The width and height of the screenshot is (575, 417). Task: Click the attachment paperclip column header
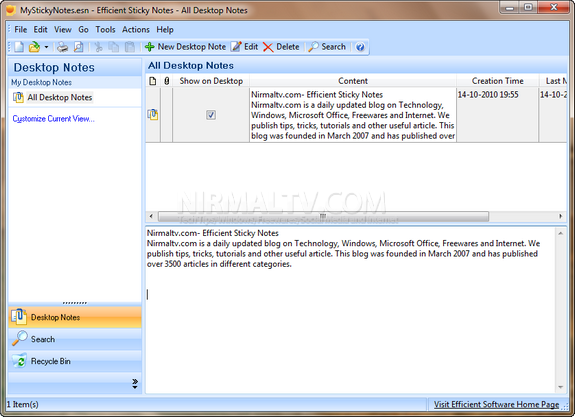(166, 81)
